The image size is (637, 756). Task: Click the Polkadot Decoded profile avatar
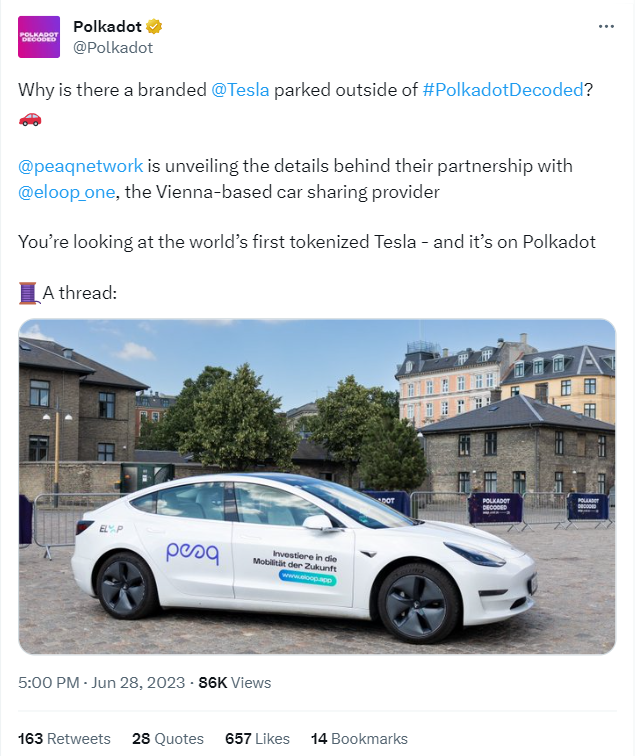click(x=40, y=37)
